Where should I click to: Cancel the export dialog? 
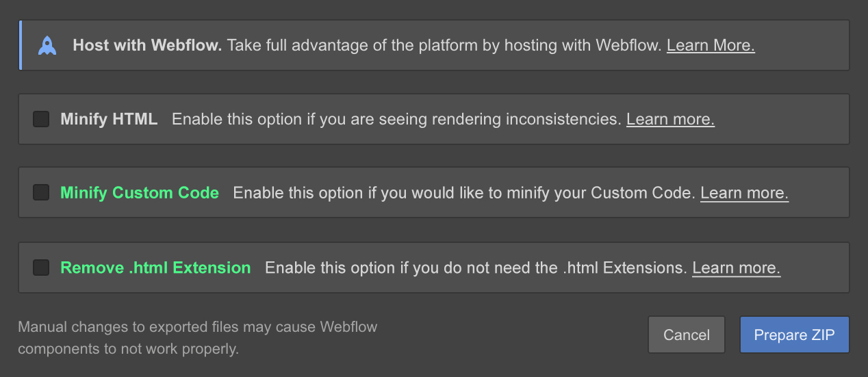pyautogui.click(x=687, y=335)
